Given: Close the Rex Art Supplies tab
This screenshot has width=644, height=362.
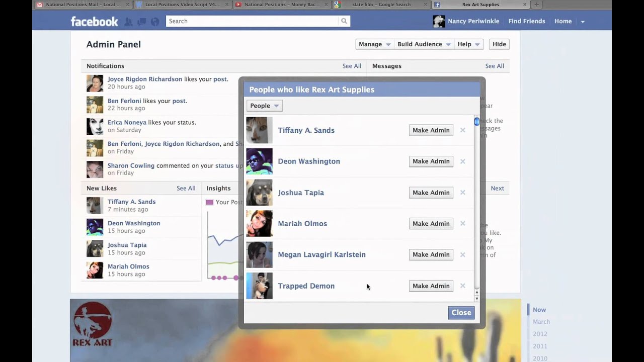Looking at the screenshot, I should pyautogui.click(x=525, y=5).
